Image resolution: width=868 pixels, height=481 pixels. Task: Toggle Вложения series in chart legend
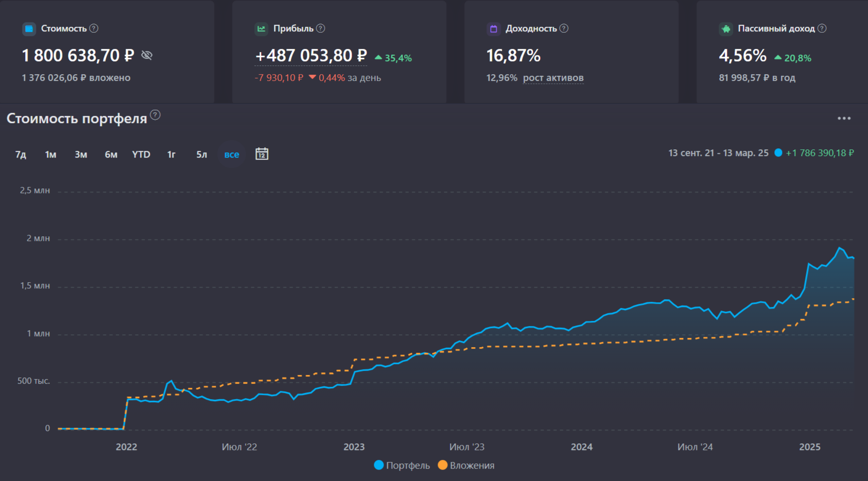coord(466,465)
